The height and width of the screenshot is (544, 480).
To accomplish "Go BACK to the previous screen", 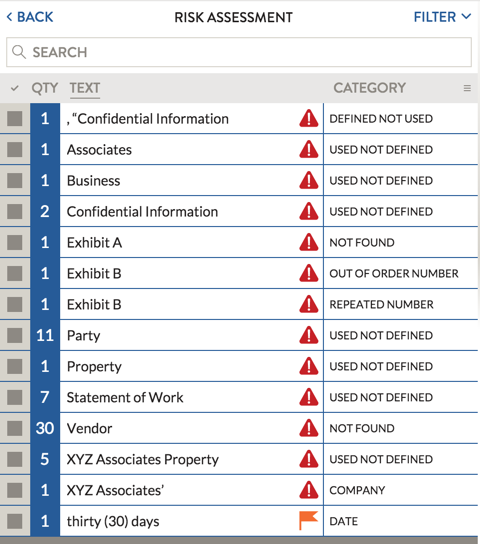I will (30, 17).
